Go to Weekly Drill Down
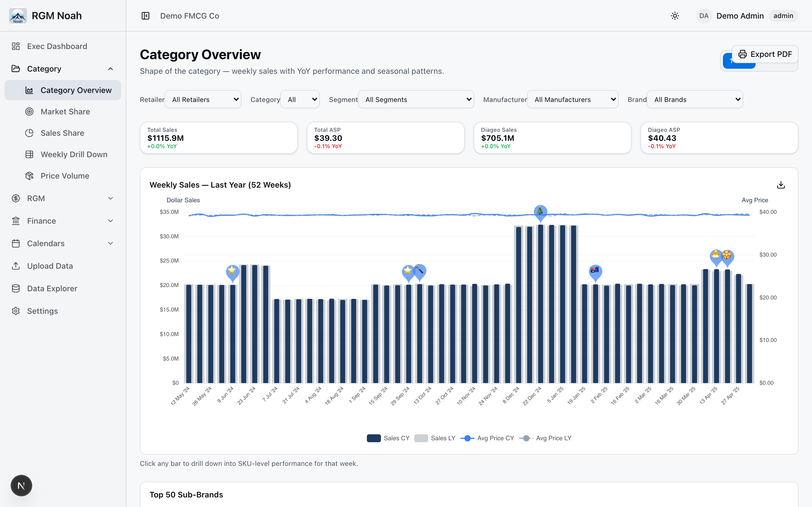The width and height of the screenshot is (812, 507). click(74, 155)
